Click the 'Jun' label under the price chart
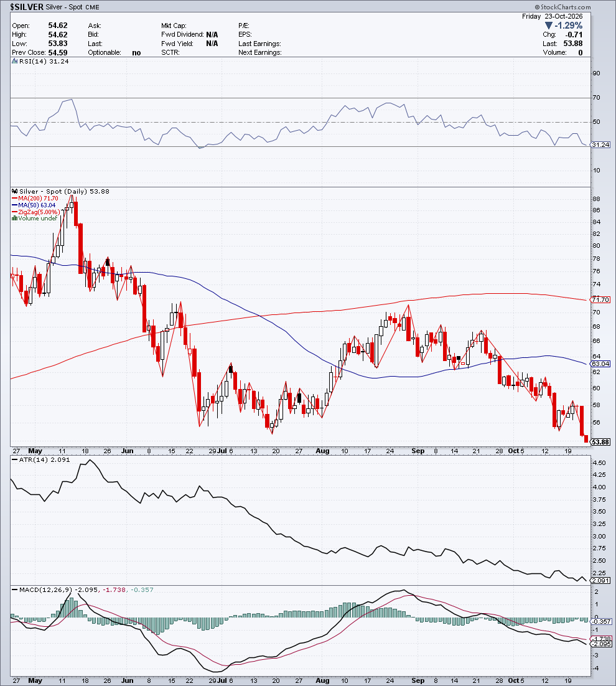This screenshot has height=686, width=616. coord(127,451)
